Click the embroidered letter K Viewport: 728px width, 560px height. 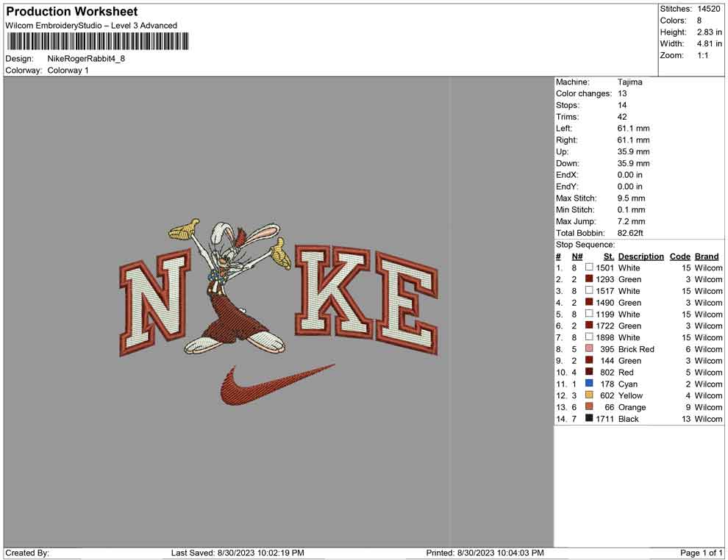coord(333,291)
